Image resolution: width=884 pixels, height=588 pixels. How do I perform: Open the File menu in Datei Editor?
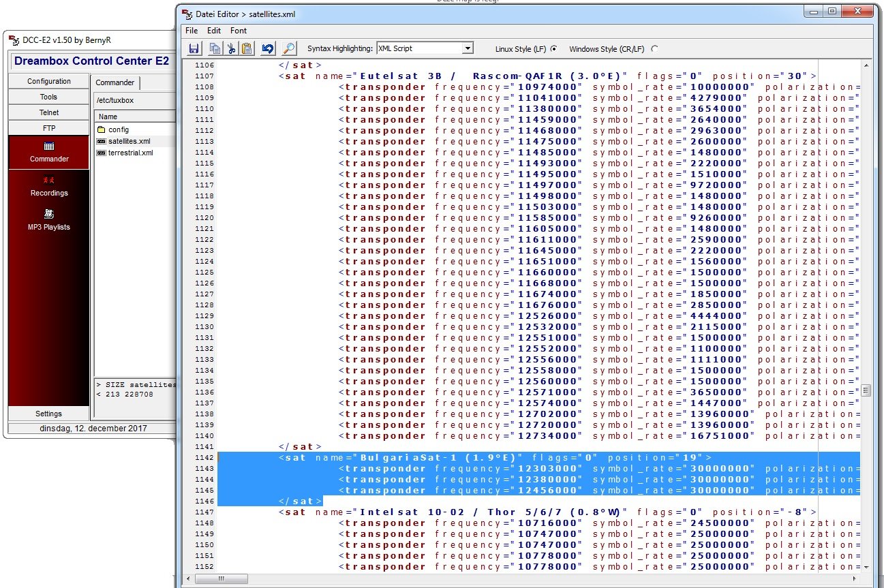(192, 31)
